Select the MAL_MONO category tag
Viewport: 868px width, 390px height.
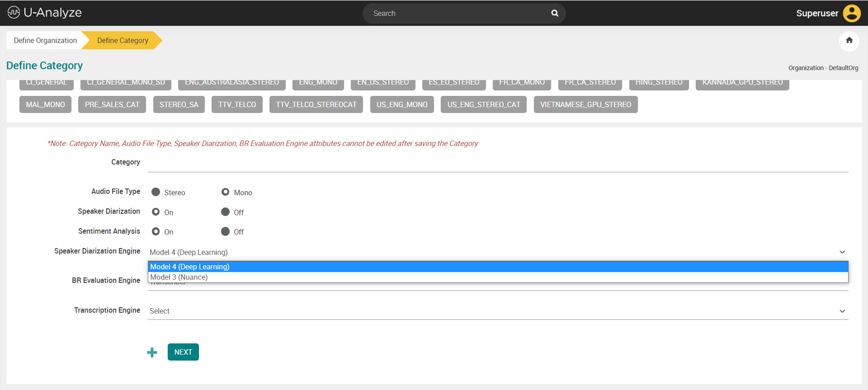(45, 104)
